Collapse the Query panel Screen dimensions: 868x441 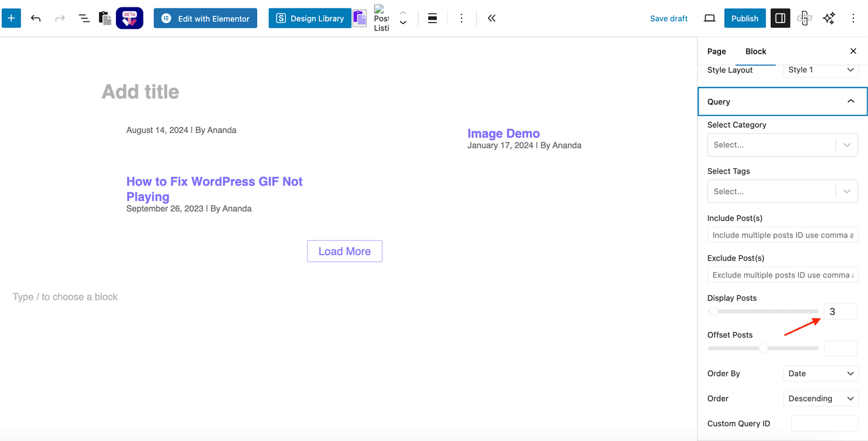[851, 101]
